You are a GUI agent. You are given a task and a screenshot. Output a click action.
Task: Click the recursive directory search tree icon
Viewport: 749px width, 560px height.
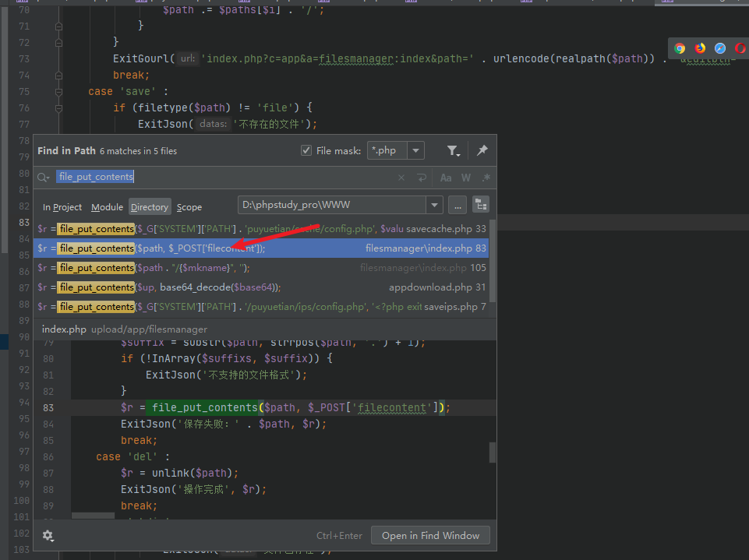click(x=481, y=205)
